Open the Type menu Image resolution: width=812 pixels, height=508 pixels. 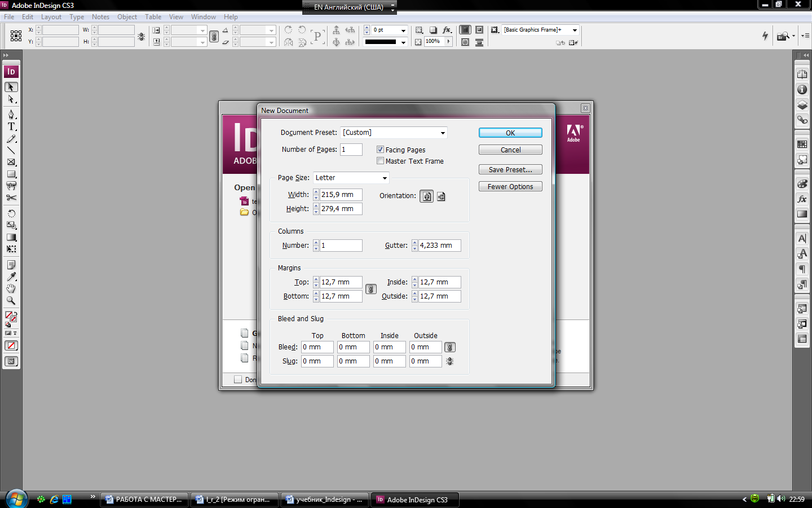click(77, 17)
